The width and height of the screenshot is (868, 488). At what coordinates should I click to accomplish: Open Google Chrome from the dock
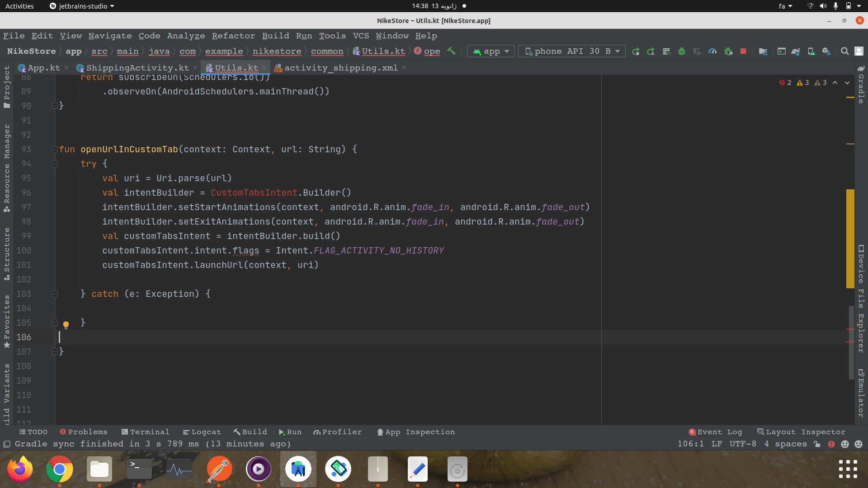tap(60, 469)
